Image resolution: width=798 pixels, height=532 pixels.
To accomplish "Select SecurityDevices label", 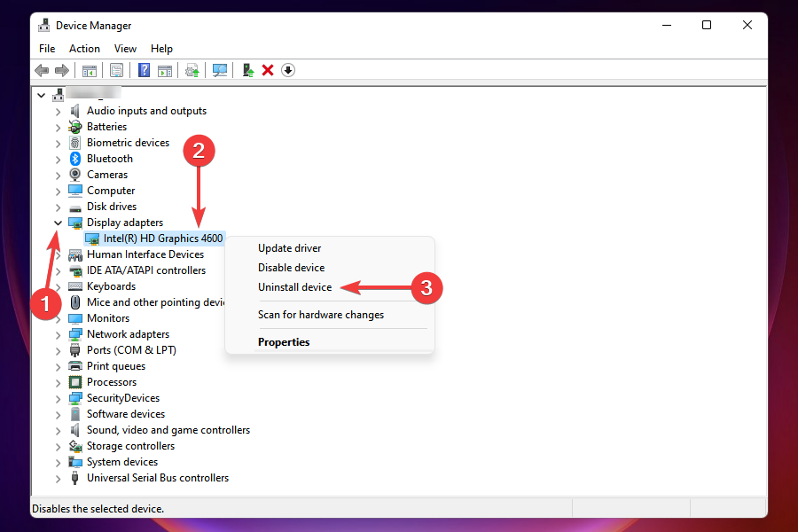I will [x=123, y=398].
